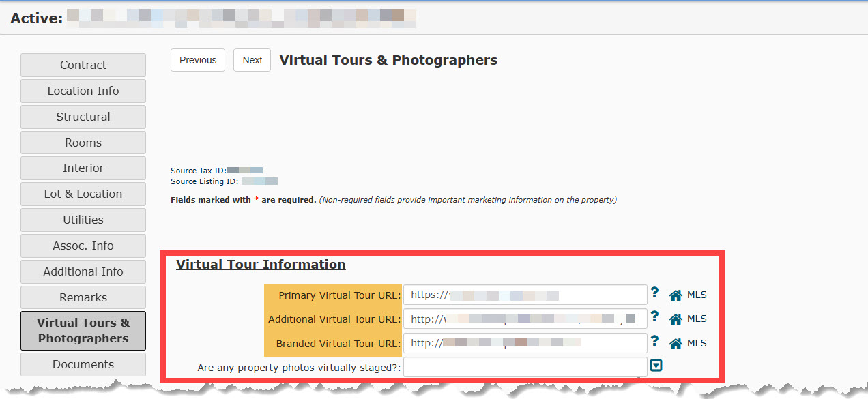Select the Structural tab

[83, 117]
